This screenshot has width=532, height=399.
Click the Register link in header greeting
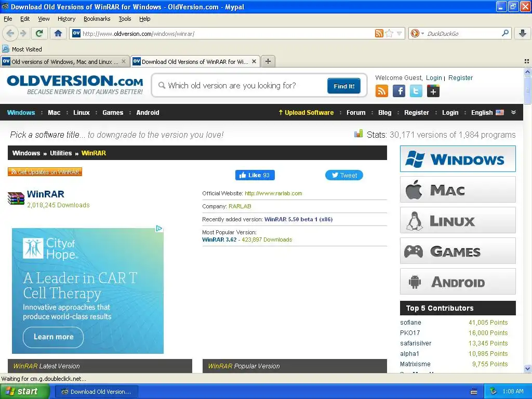460,78
